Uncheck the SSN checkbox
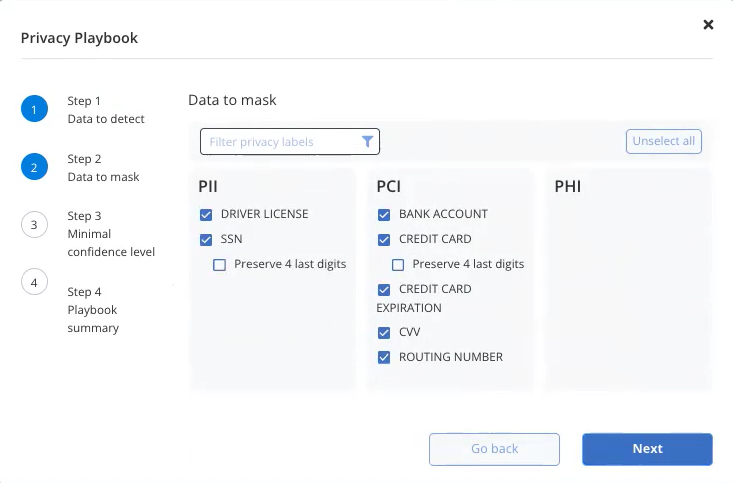Screen dimensions: 733x483 pos(206,239)
